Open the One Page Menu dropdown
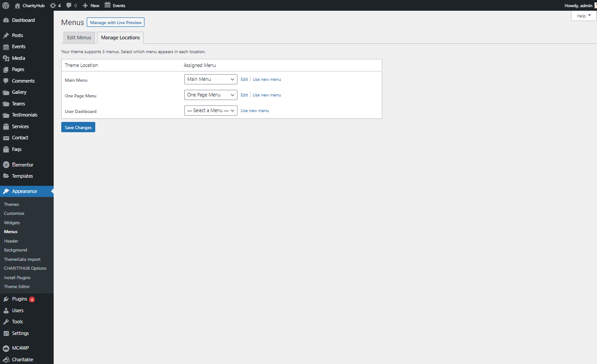Viewport: 597px width, 364px height. click(x=211, y=95)
